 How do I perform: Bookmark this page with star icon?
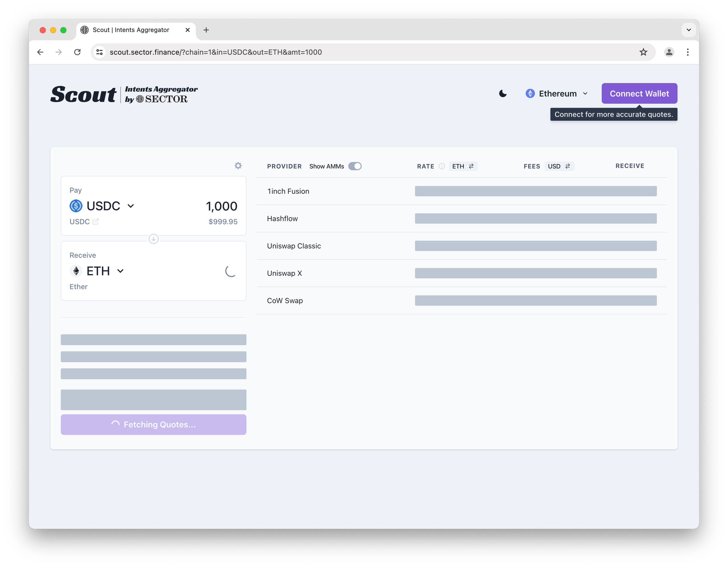pyautogui.click(x=643, y=52)
